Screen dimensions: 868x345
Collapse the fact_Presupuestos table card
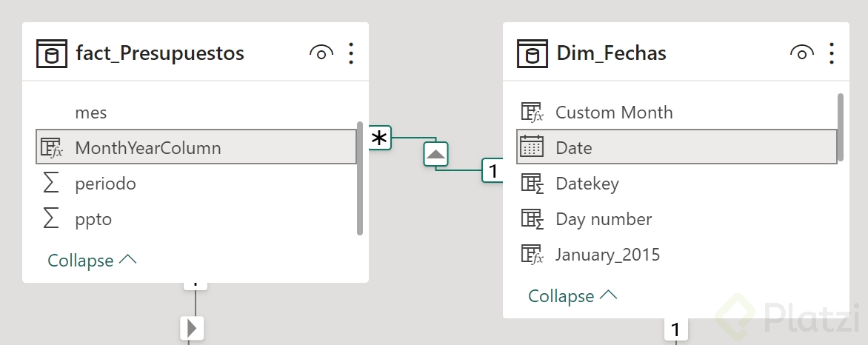pos(92,261)
